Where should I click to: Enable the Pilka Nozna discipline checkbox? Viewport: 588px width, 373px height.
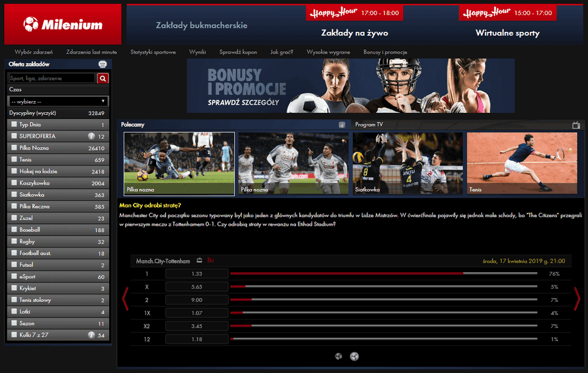[x=14, y=148]
